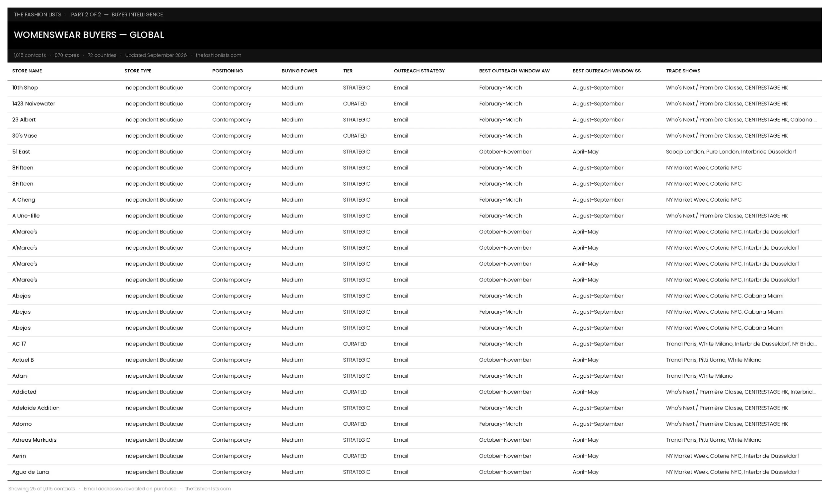Select the A Cheng store name

point(24,200)
